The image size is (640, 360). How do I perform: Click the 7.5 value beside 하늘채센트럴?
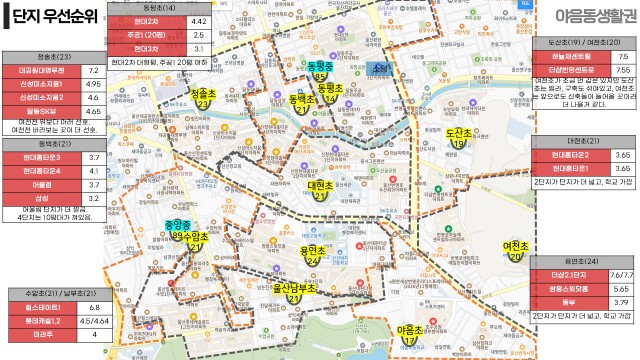(x=623, y=57)
